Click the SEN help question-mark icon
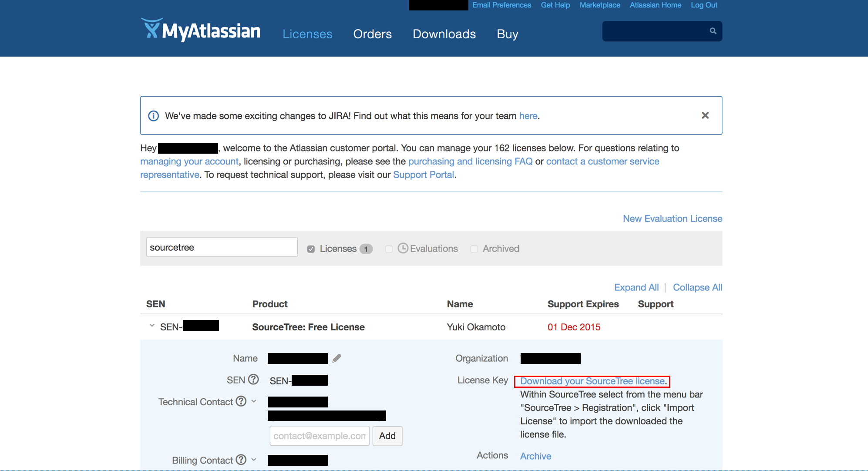The height and width of the screenshot is (471, 868). (x=253, y=380)
